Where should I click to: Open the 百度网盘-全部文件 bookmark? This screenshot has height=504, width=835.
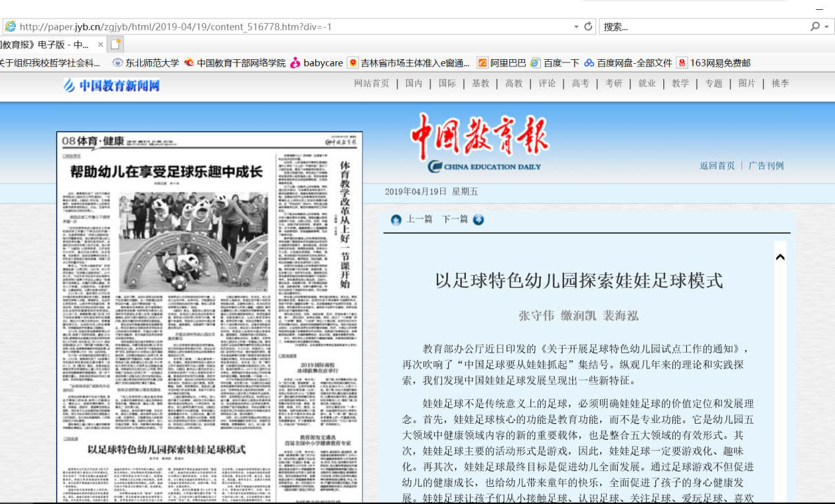coord(628,63)
